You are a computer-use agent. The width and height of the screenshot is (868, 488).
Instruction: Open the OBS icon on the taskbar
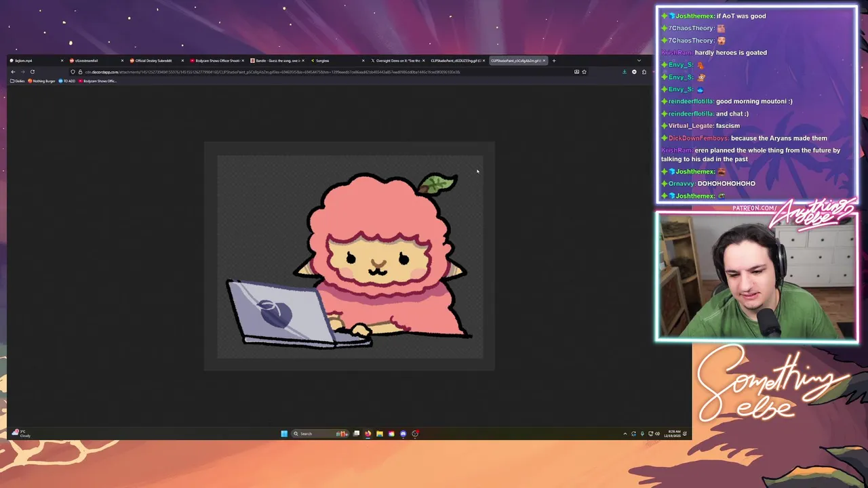(415, 434)
